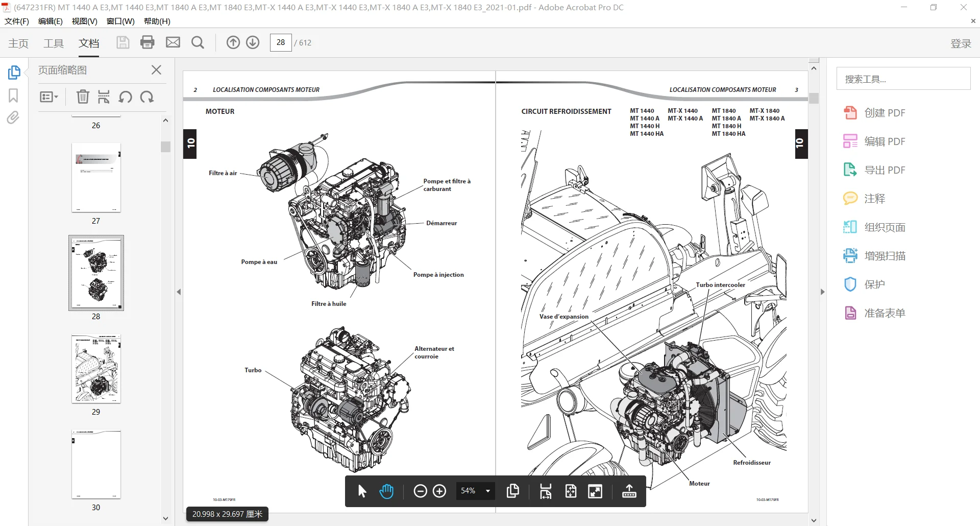Open 视图(V) menu
Screen dimensions: 980x526
[x=84, y=21]
